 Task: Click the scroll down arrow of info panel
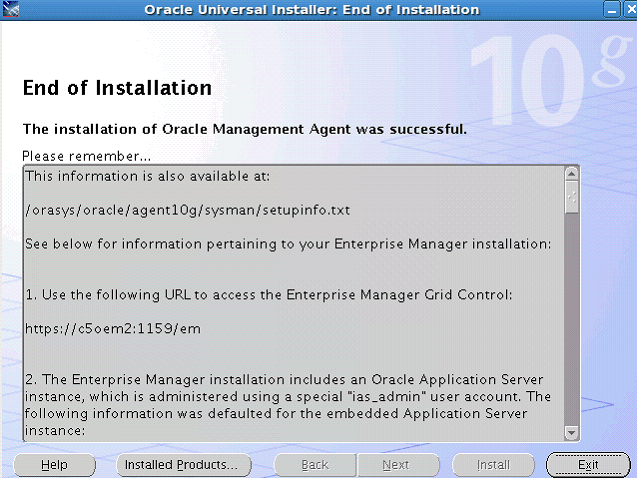572,432
